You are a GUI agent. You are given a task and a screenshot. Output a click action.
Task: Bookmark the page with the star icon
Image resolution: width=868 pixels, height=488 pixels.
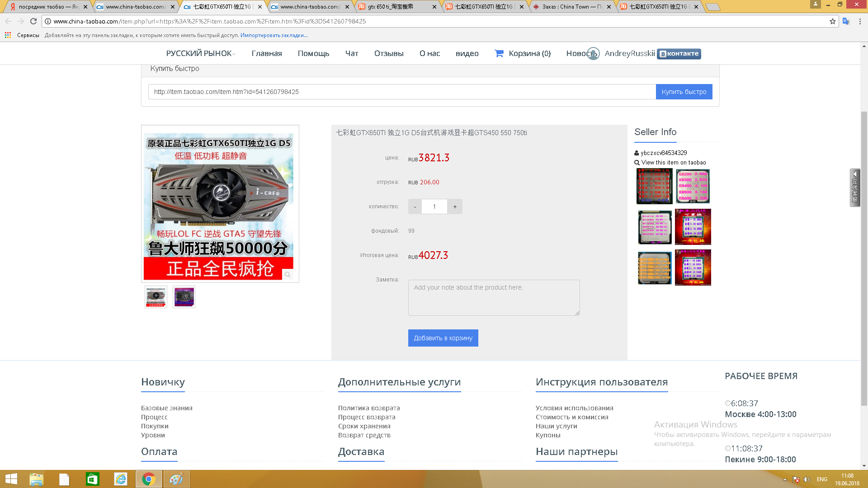(833, 21)
